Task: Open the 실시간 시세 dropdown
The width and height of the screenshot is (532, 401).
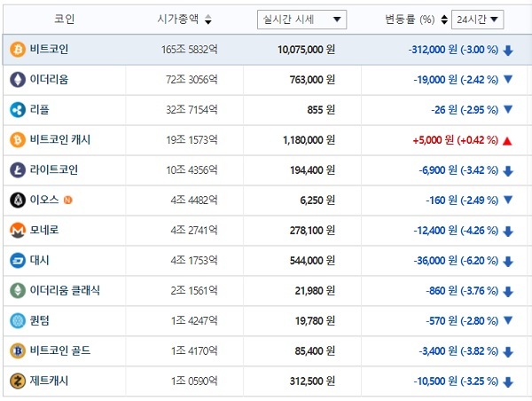Action: (301, 20)
